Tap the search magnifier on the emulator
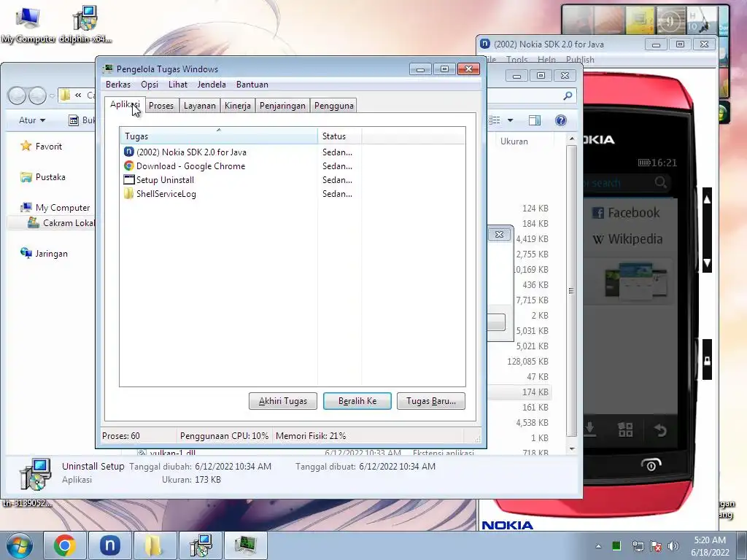Screen dimensions: 747x560 tap(661, 182)
